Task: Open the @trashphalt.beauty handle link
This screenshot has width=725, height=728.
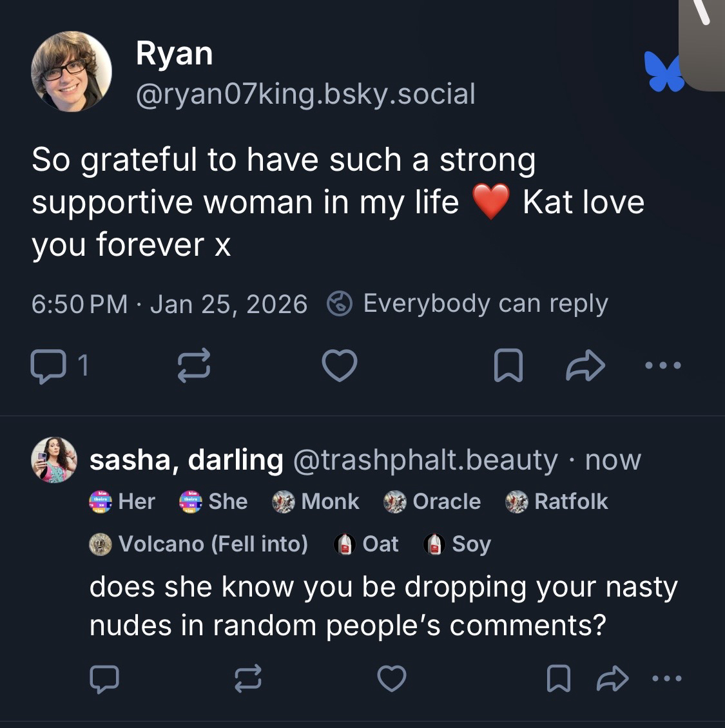Action: click(x=425, y=460)
